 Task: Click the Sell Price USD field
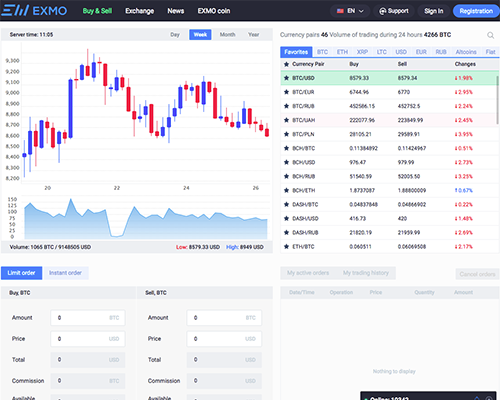pos(224,339)
